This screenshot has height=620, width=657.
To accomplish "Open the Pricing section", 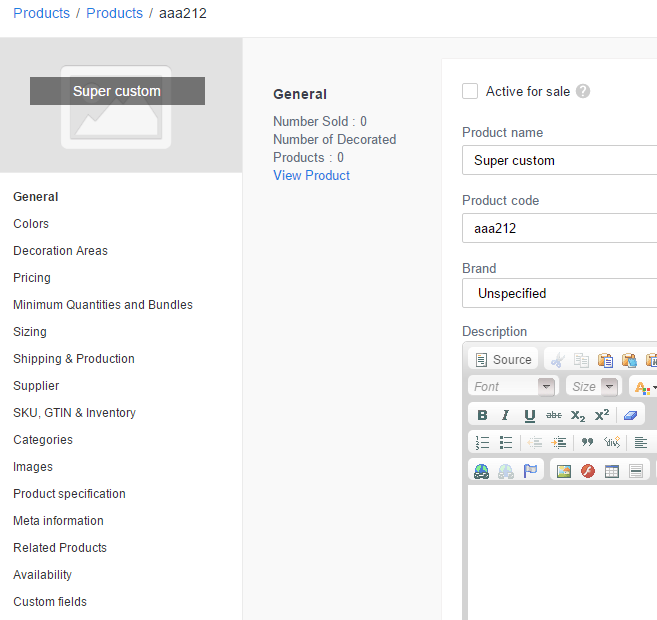I will point(32,278).
